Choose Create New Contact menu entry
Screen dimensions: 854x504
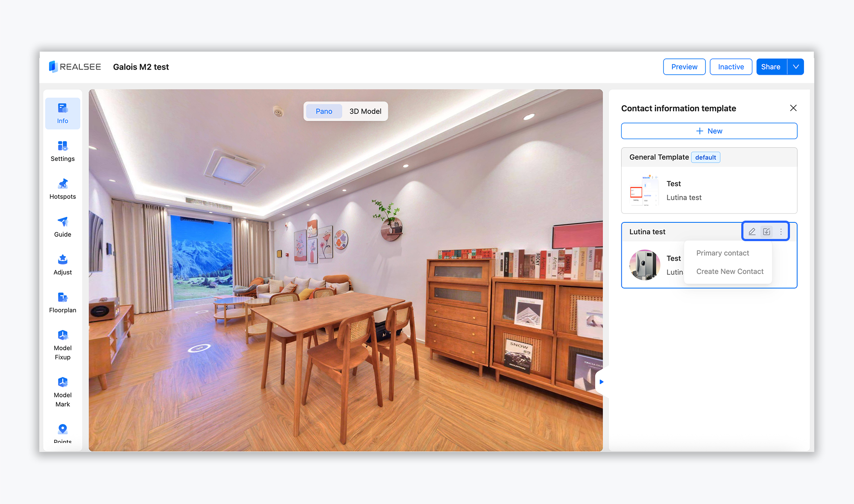coord(730,271)
